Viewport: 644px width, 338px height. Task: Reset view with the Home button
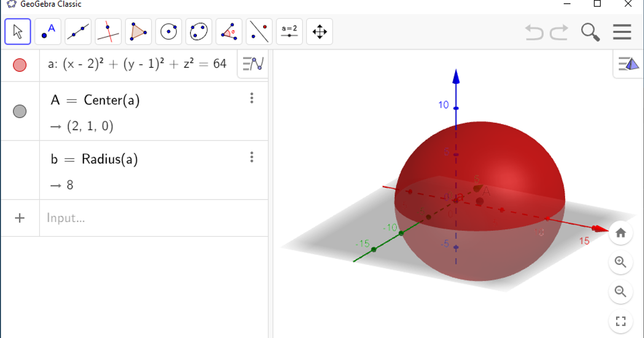(621, 233)
